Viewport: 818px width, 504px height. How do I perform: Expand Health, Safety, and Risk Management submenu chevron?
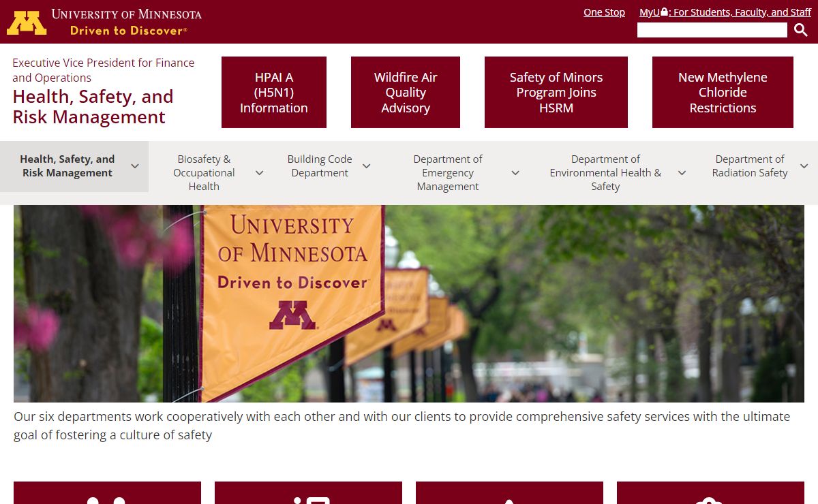[135, 166]
